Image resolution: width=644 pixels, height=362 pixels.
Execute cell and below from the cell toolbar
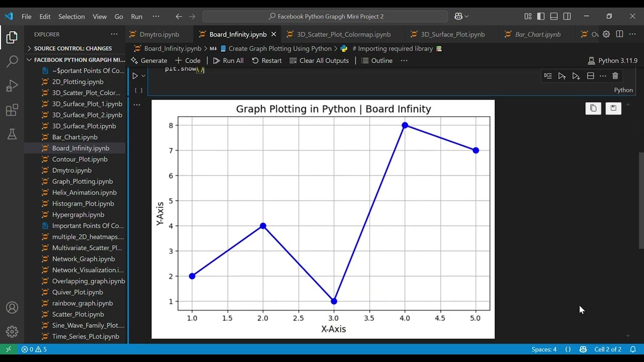576,76
